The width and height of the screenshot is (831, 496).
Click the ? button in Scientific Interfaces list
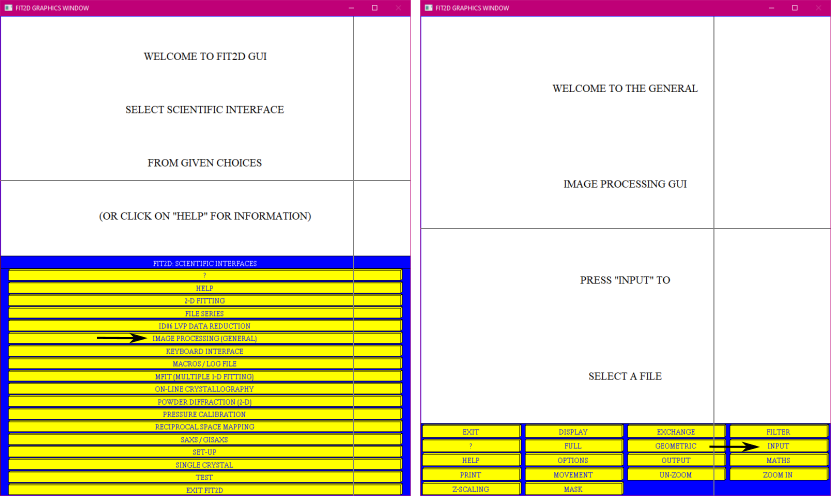point(205,275)
